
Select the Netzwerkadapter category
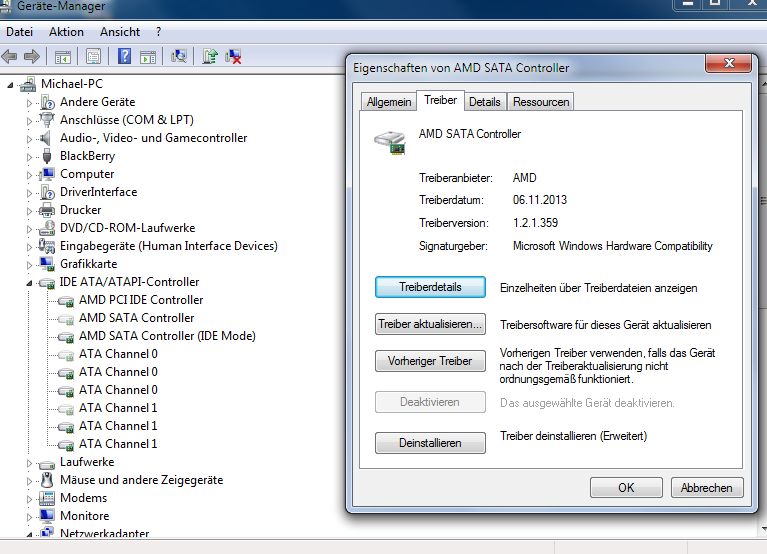tap(104, 533)
